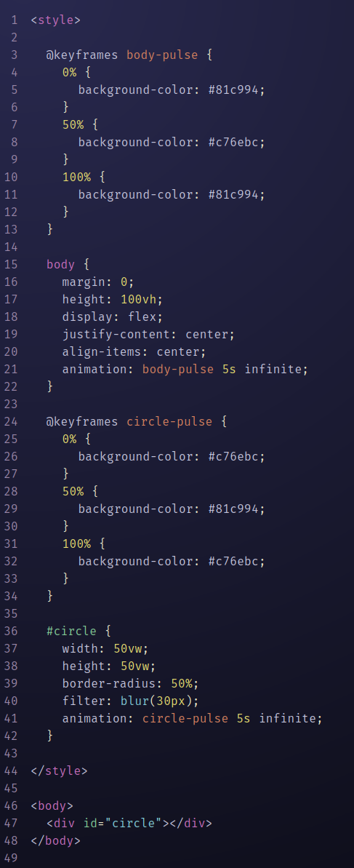Viewport: 354px width, 868px height.
Task: Click the #81c994 value on line 29
Action: click(233, 508)
